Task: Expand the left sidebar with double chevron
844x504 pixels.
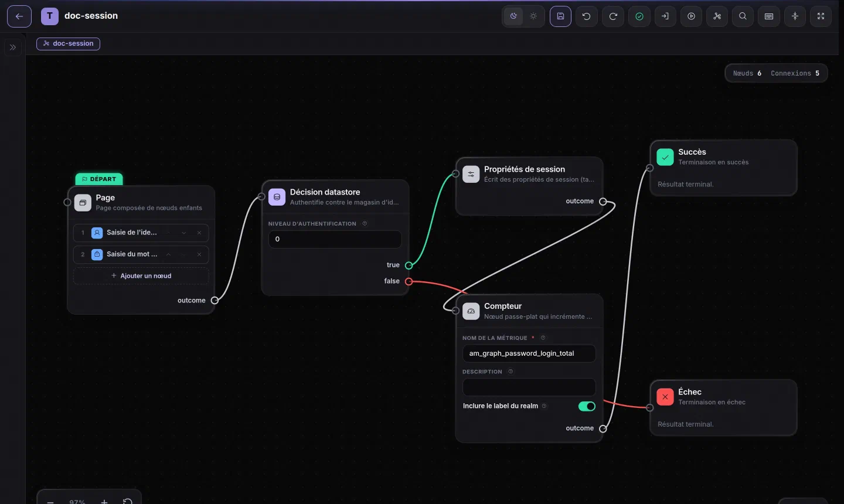Action: [13, 47]
